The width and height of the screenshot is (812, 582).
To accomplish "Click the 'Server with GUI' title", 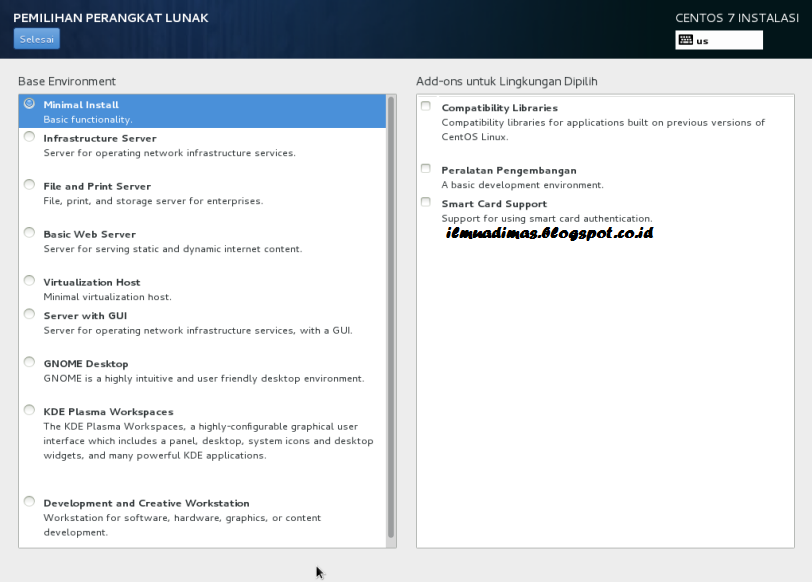I will click(x=85, y=316).
